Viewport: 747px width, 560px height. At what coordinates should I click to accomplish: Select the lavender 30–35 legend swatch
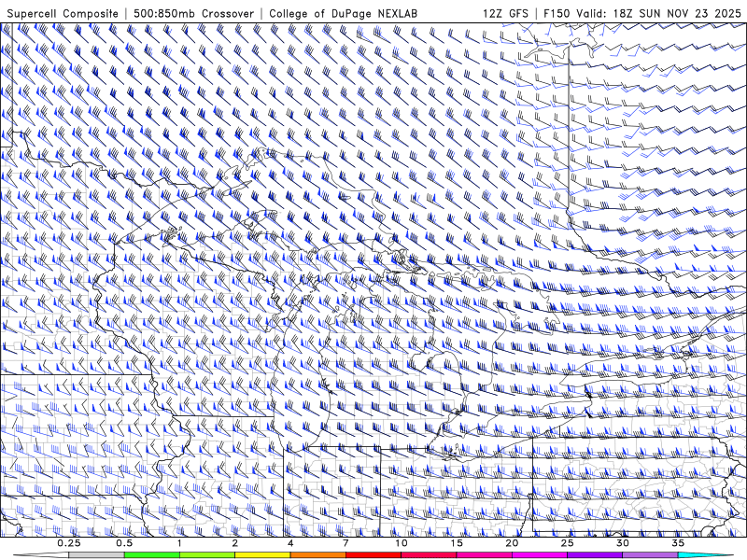[x=650, y=555]
